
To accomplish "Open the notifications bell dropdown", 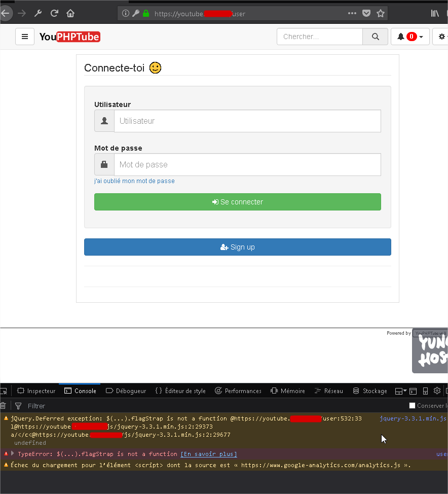I will [x=409, y=37].
